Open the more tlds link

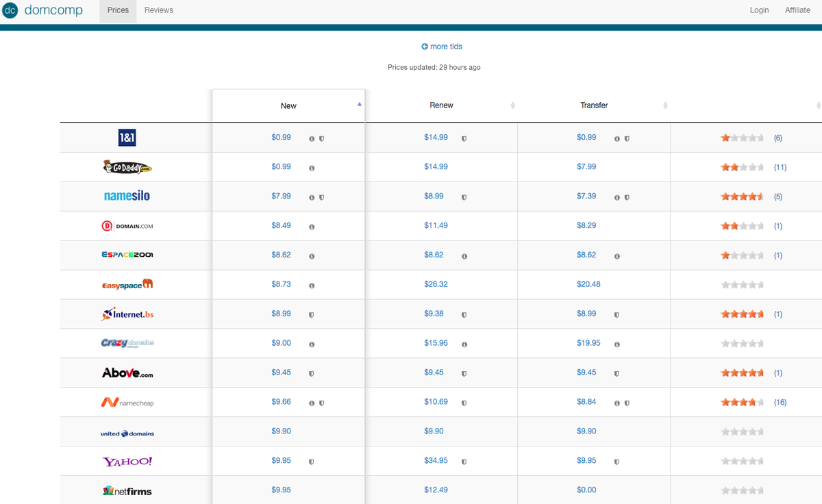(442, 47)
